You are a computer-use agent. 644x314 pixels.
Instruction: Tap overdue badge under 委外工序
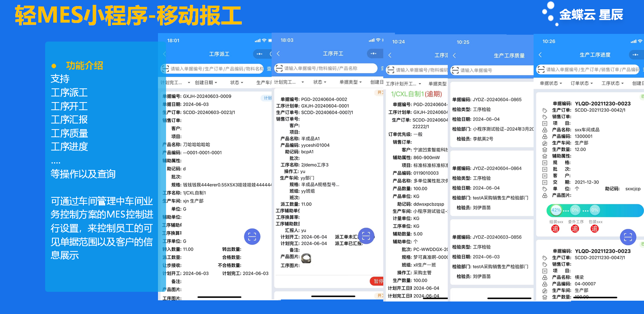pos(575,229)
